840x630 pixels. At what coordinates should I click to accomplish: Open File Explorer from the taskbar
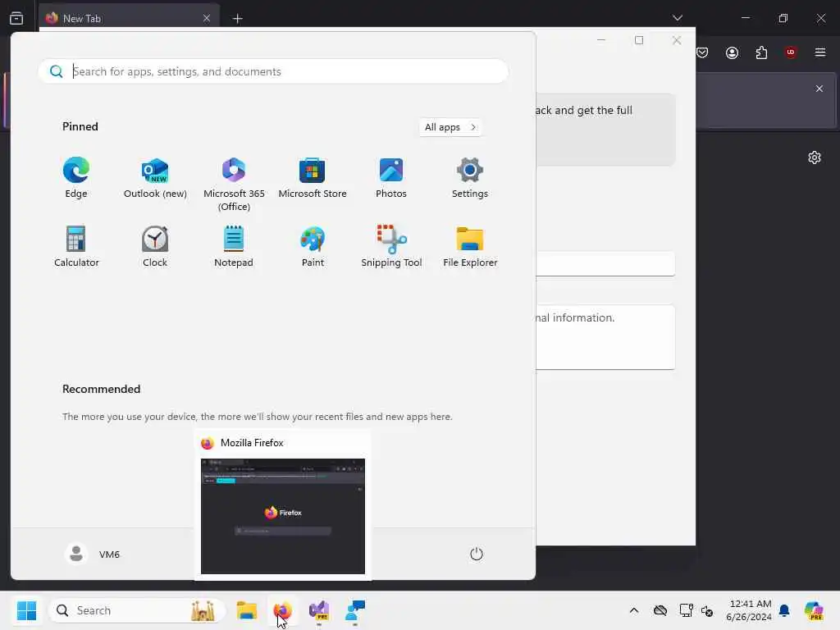(246, 610)
